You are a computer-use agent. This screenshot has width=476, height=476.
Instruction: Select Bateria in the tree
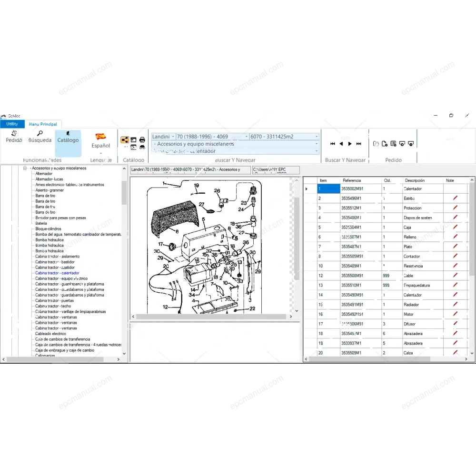point(41,223)
